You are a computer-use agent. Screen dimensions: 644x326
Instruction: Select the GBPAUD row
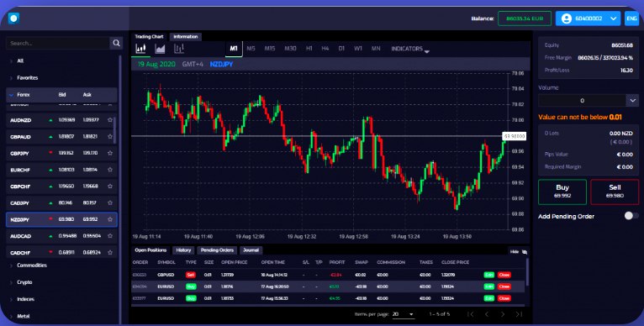click(x=61, y=136)
